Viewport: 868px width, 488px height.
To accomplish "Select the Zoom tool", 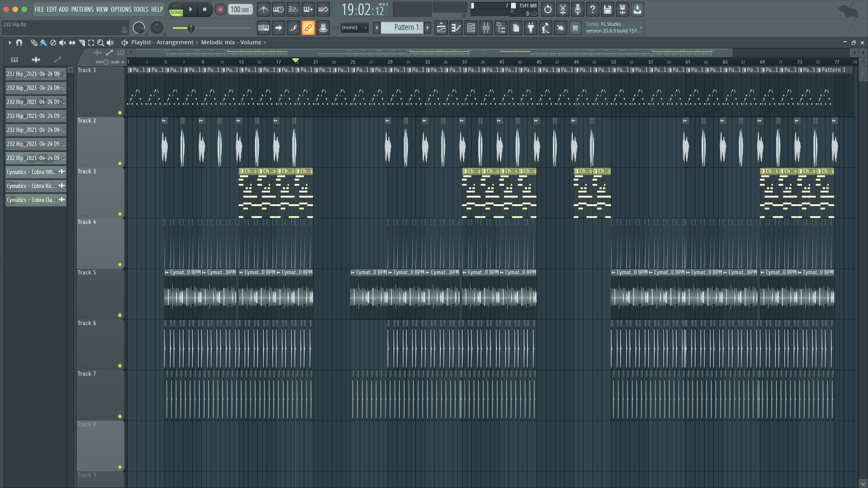I will tap(100, 42).
